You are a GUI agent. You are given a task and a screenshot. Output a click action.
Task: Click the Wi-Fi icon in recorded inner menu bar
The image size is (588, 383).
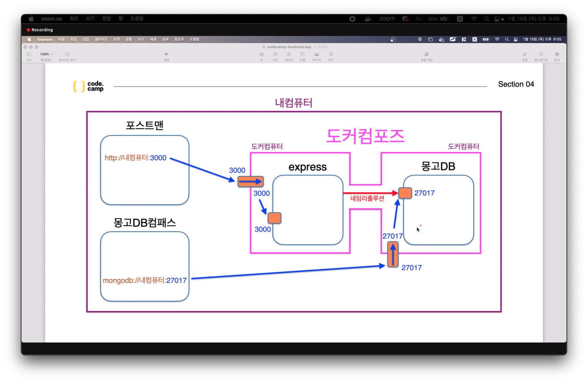497,39
